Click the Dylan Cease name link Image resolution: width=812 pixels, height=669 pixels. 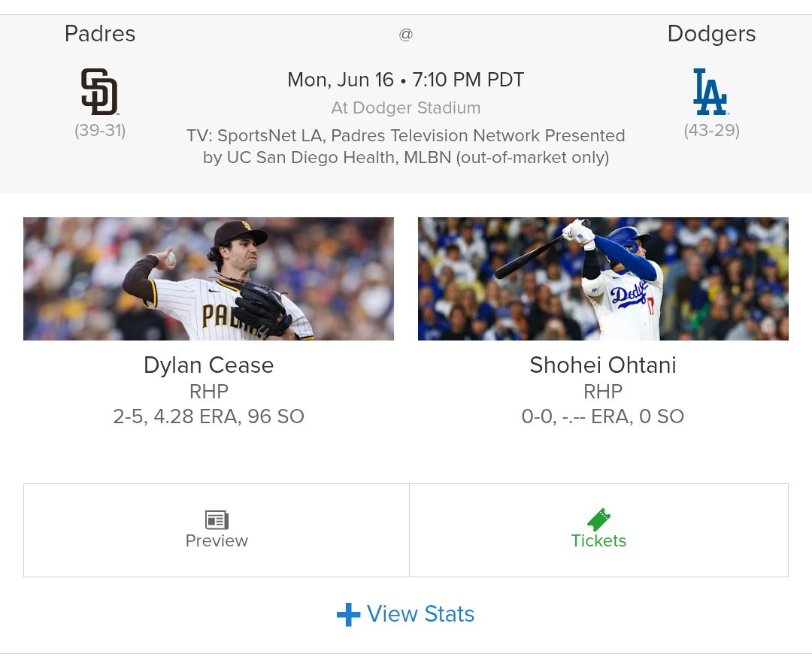(209, 365)
